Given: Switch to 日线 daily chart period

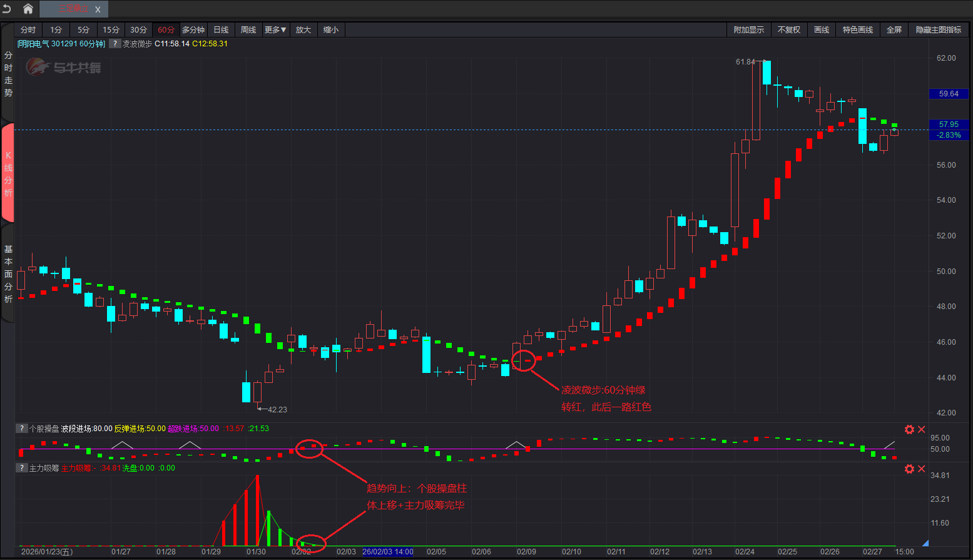Looking at the screenshot, I should pos(221,30).
